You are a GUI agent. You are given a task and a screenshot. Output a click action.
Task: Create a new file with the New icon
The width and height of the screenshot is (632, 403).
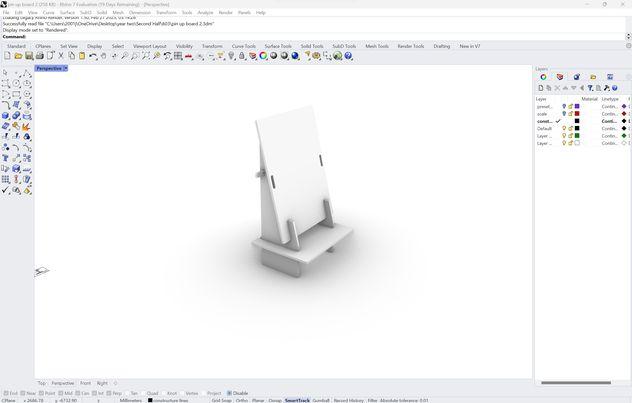7,56
